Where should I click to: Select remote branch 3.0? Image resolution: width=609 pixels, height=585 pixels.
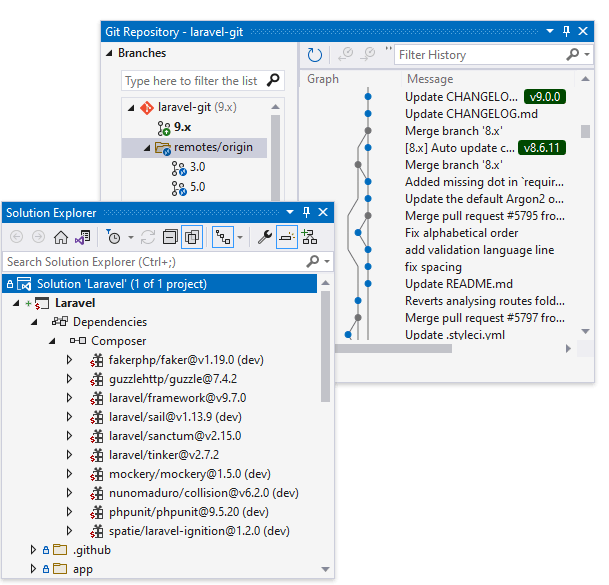tap(197, 167)
